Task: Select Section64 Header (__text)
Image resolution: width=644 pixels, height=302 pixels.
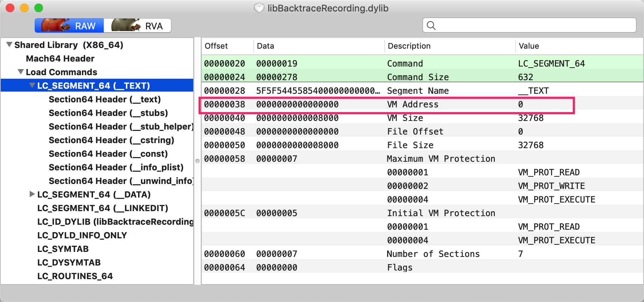Action: click(x=104, y=99)
